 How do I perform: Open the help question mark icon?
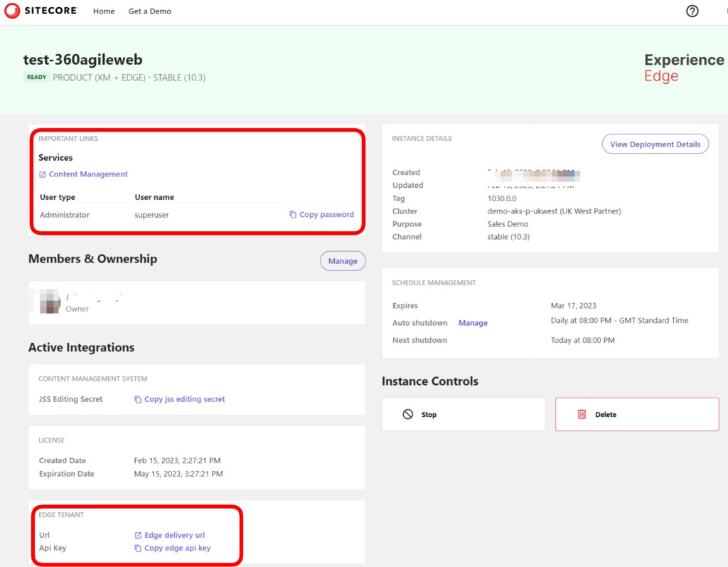coord(692,11)
